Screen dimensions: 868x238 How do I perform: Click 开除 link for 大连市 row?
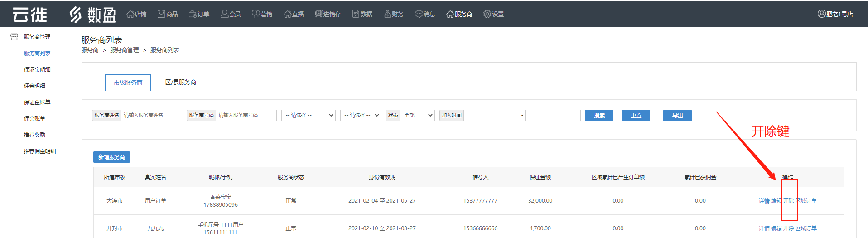pos(788,200)
